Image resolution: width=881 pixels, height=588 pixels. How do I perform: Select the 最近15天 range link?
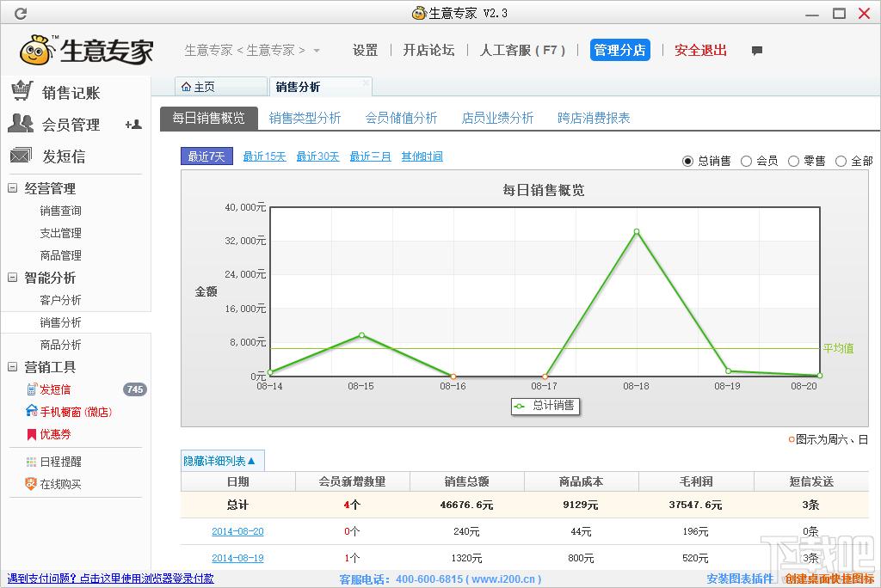pyautogui.click(x=265, y=156)
